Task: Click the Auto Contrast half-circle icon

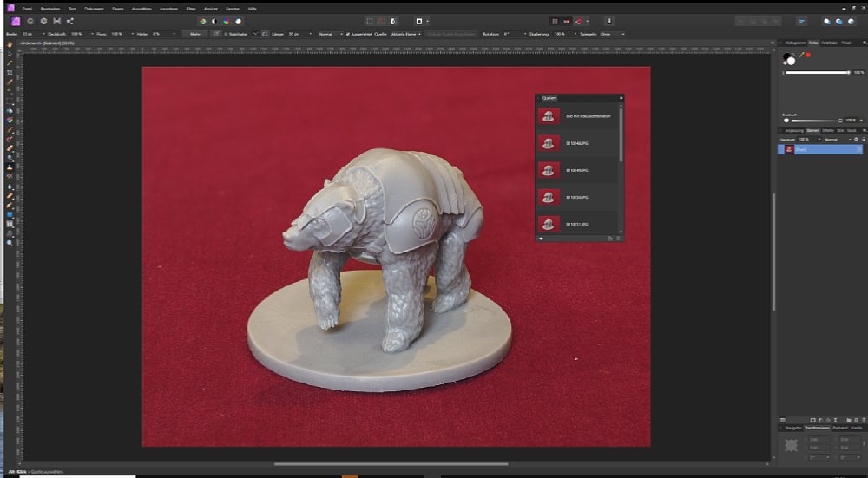Action: coord(214,20)
